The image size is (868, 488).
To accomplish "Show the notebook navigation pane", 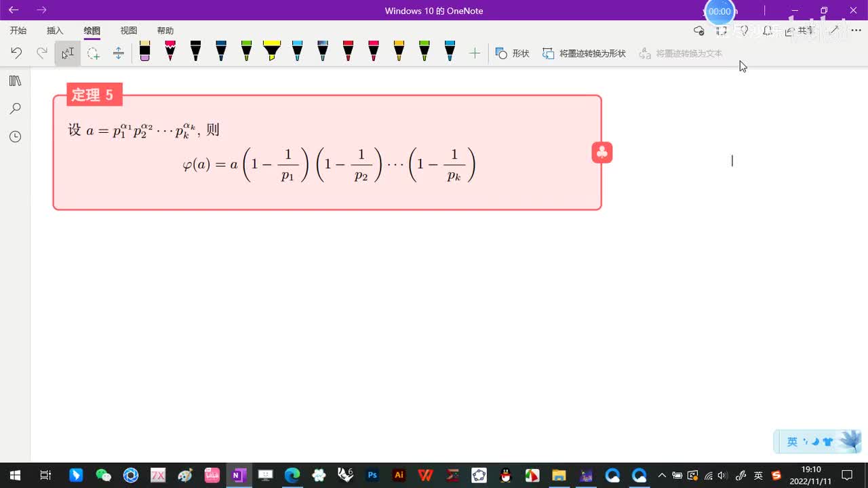I will click(15, 81).
